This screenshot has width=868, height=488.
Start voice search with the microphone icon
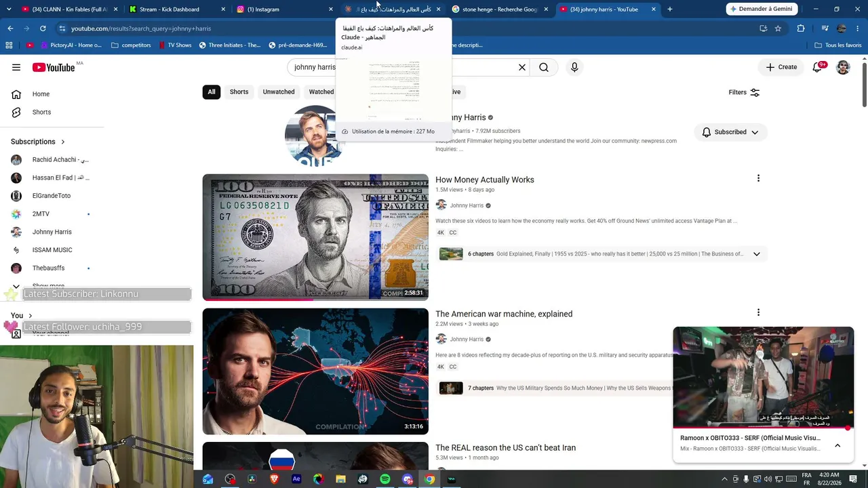click(574, 67)
